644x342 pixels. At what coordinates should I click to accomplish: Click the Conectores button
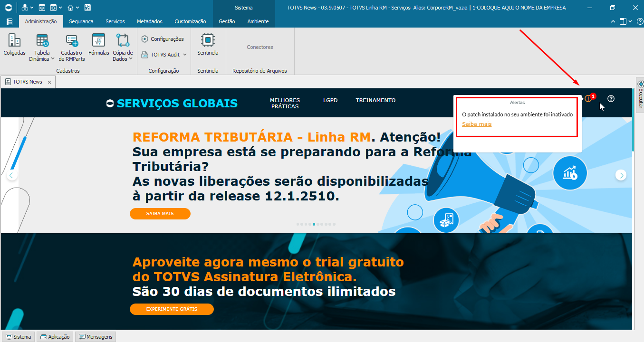point(260,47)
